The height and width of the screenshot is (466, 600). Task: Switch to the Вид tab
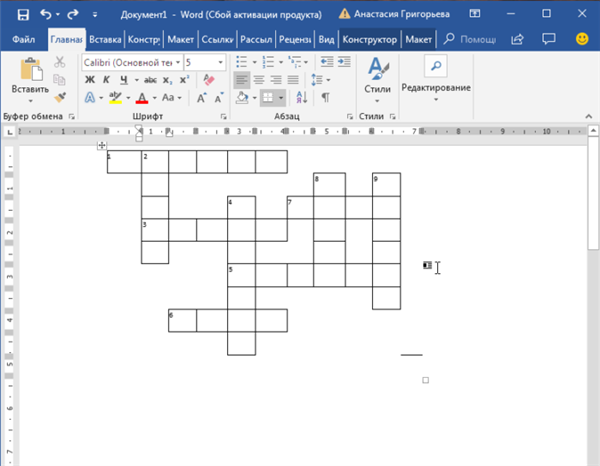(x=326, y=39)
